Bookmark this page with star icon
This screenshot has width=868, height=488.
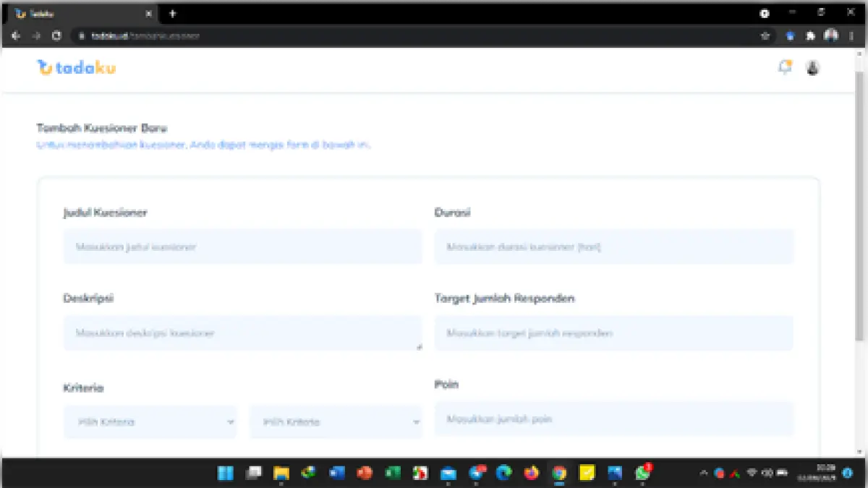765,35
